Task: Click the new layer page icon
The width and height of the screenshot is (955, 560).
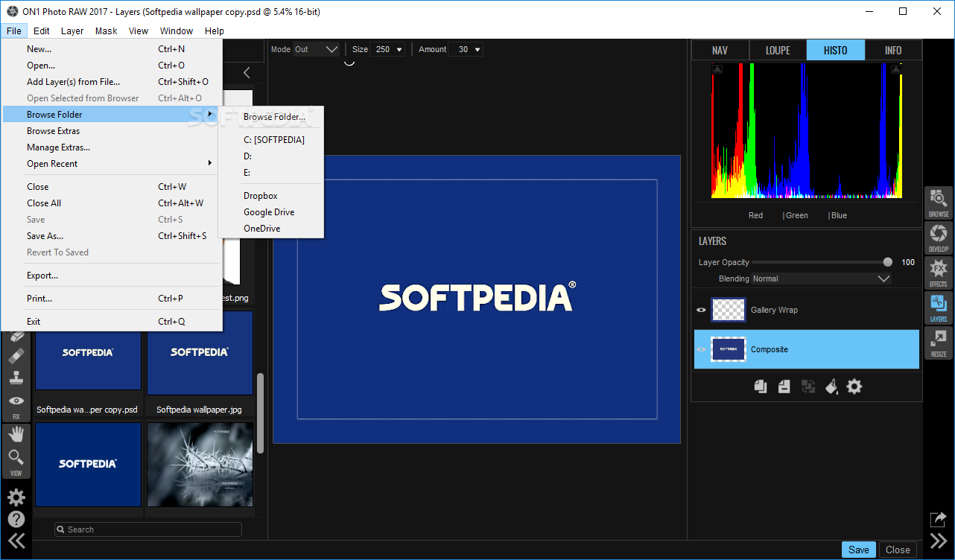Action: (x=784, y=386)
